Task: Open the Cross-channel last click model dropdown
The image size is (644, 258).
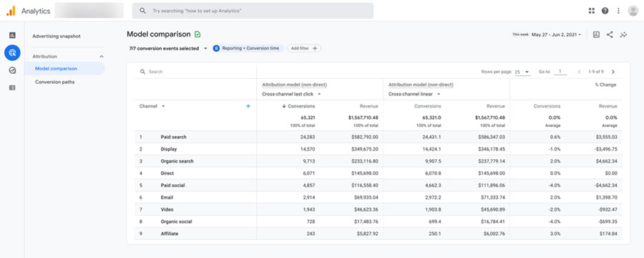Action: tap(291, 94)
